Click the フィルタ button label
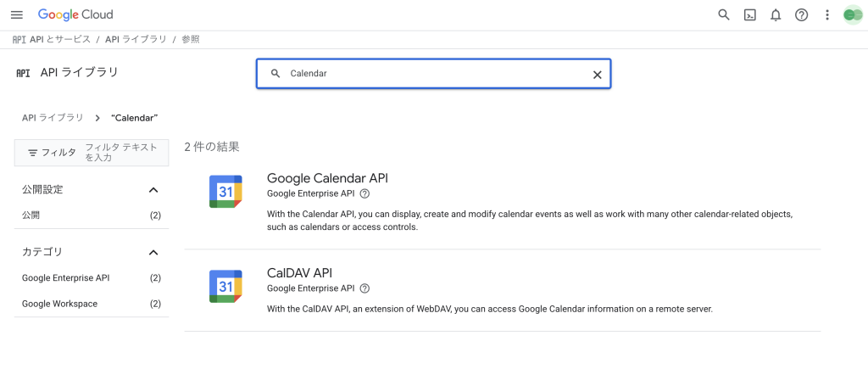Viewport: 868px width, 369px height. pyautogui.click(x=58, y=153)
